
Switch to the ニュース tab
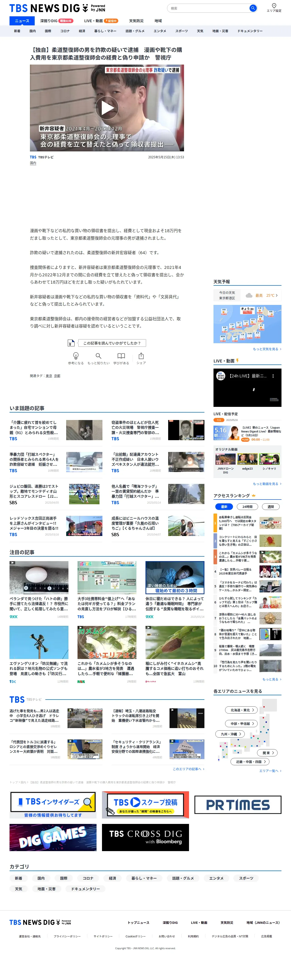coord(22,21)
